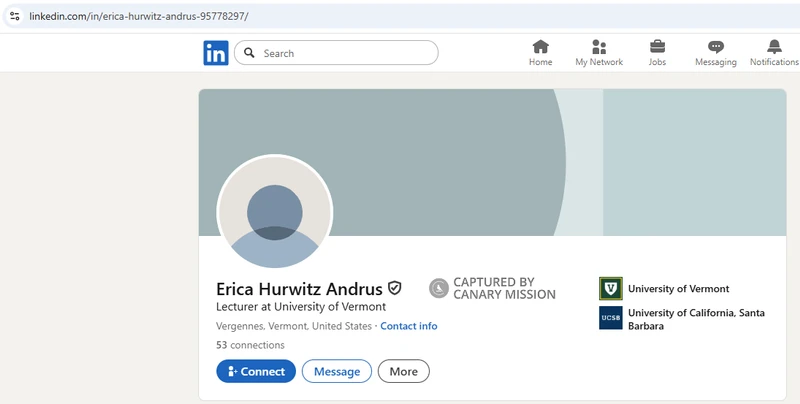This screenshot has width=800, height=404.
Task: Click the name Erica Hurwitz Andrus
Action: coord(299,289)
